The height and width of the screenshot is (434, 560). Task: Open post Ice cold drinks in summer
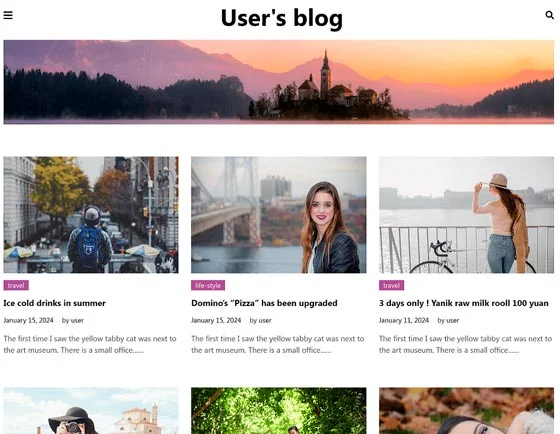click(x=55, y=303)
